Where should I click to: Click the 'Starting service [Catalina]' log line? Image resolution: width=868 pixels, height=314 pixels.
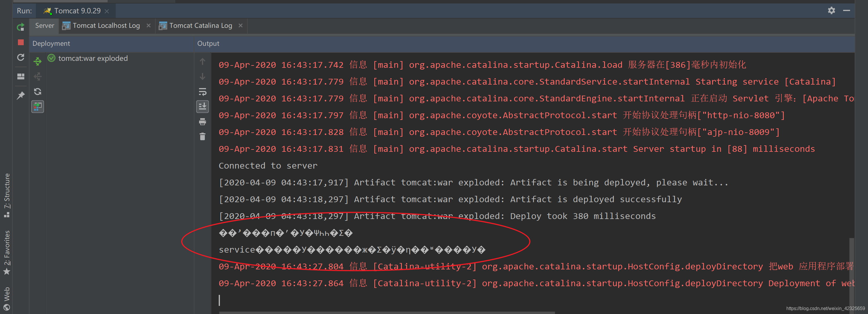click(x=527, y=82)
